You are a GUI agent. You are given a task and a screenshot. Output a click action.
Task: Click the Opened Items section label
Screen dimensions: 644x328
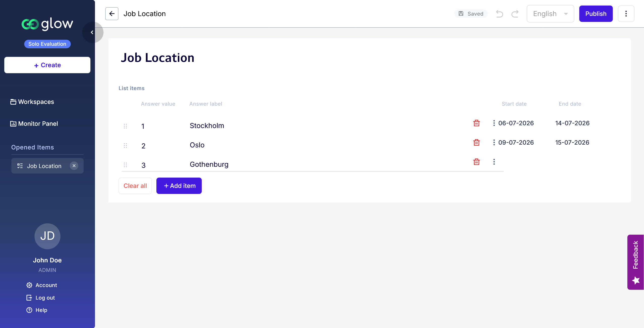click(x=32, y=147)
